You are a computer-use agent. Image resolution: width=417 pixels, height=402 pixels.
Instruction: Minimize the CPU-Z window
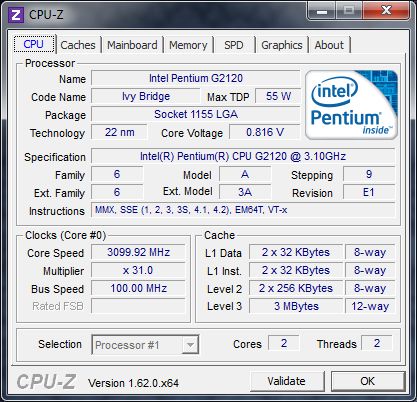click(322, 11)
